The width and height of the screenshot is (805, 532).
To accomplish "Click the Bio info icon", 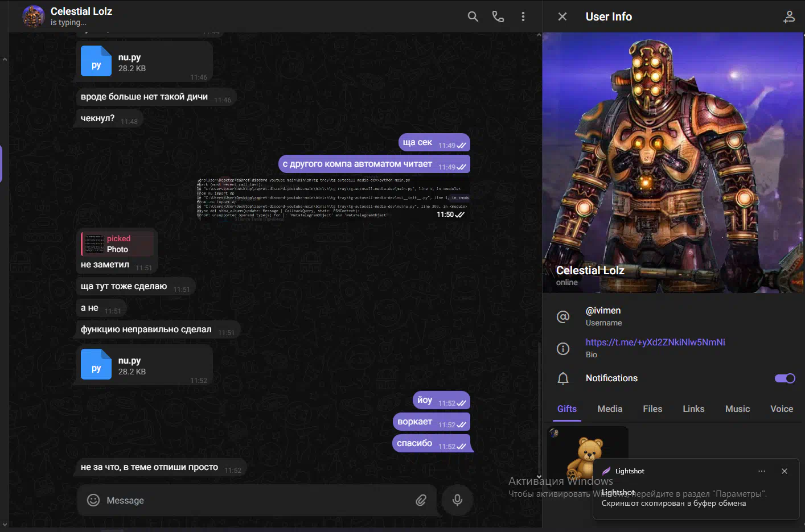I will click(x=563, y=348).
